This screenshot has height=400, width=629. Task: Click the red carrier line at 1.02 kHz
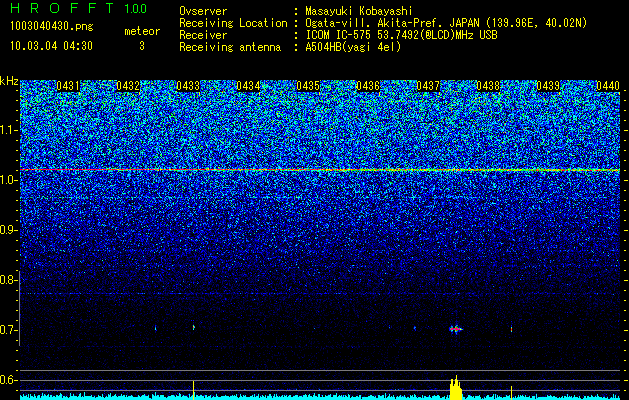coord(320,170)
